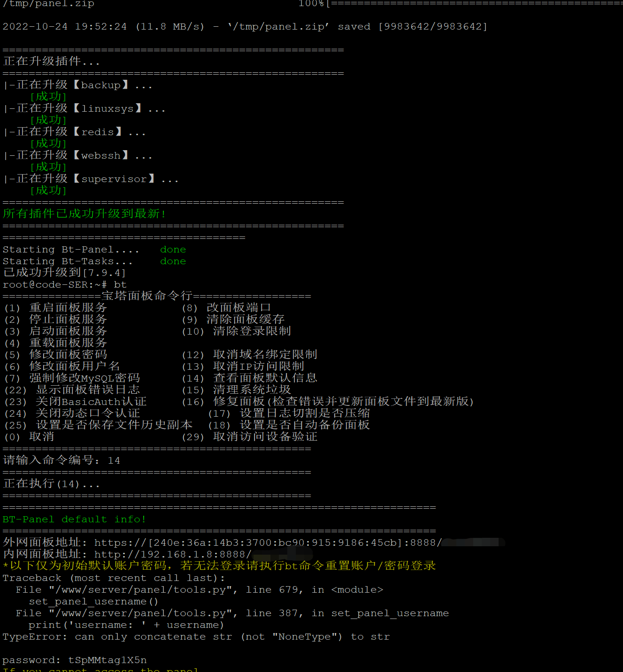Screen dimensions: 623x672
Task: Click the wget saved '/tmp/panel.zip' line
Action: (245, 27)
